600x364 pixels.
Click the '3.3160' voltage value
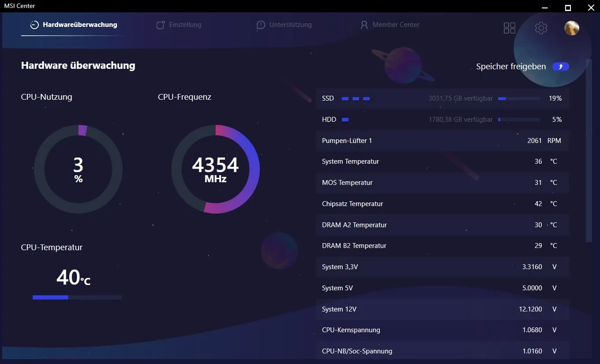point(532,267)
